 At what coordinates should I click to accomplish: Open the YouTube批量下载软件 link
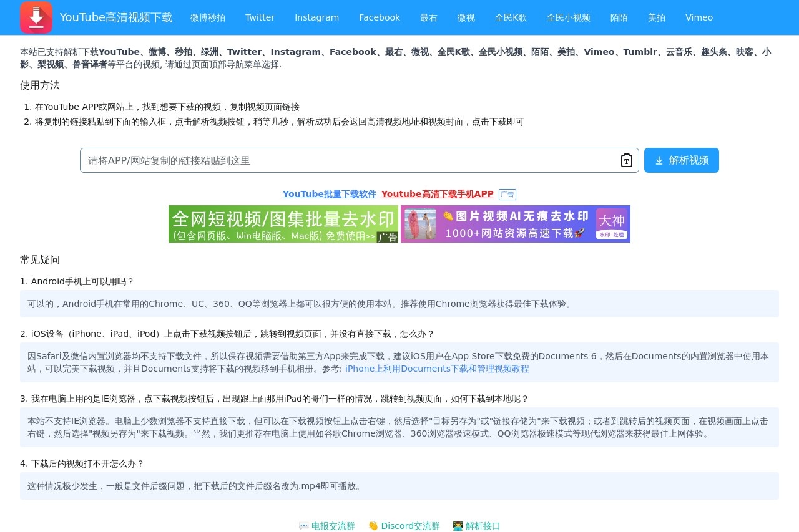click(329, 194)
